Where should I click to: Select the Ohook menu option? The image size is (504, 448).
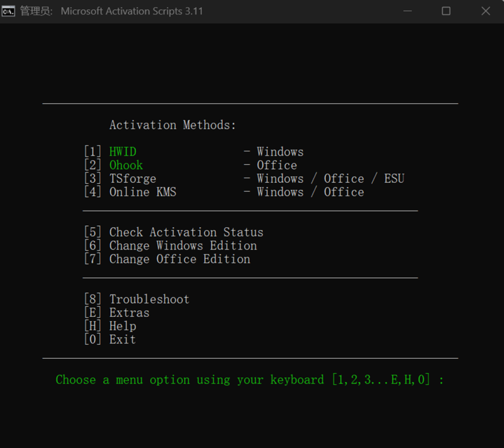point(126,165)
